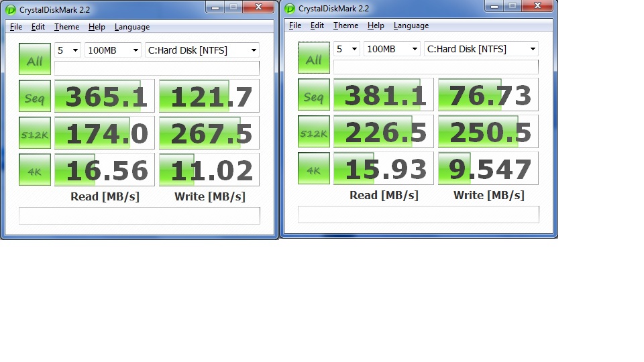The width and height of the screenshot is (644, 362).
Task: Close the right CrystalDiskMark window
Action: [x=537, y=6]
